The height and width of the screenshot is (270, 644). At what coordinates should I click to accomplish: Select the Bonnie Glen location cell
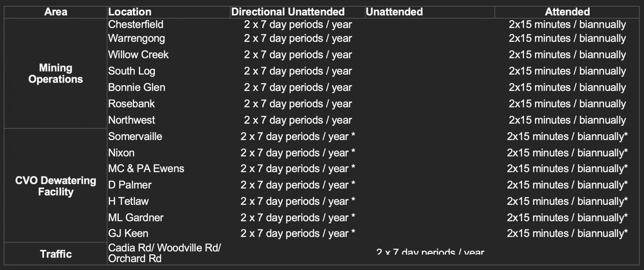pyautogui.click(x=137, y=87)
